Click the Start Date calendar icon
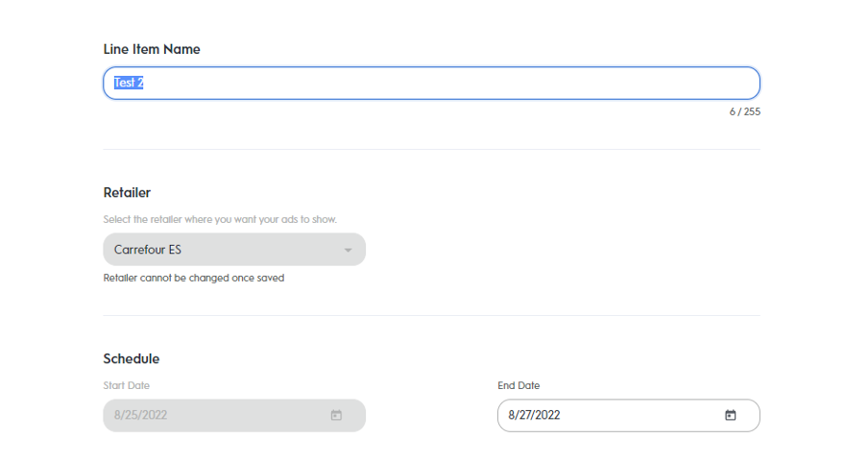Image resolution: width=868 pixels, height=463 pixels. tap(336, 415)
